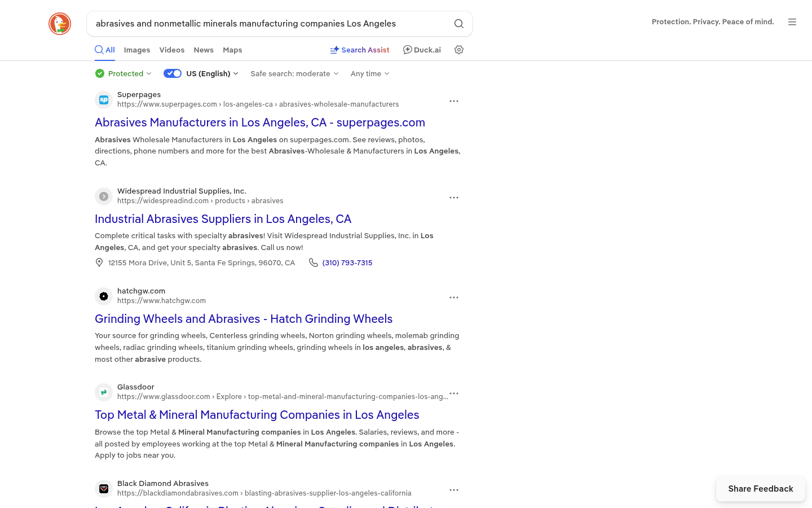Open search settings gear icon
The height and width of the screenshot is (508, 812).
[x=459, y=50]
